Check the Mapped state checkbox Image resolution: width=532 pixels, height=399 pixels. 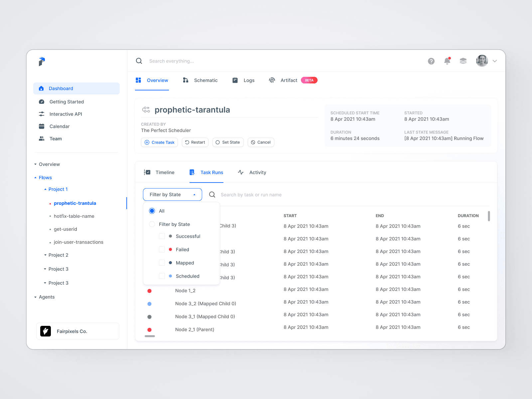162,263
